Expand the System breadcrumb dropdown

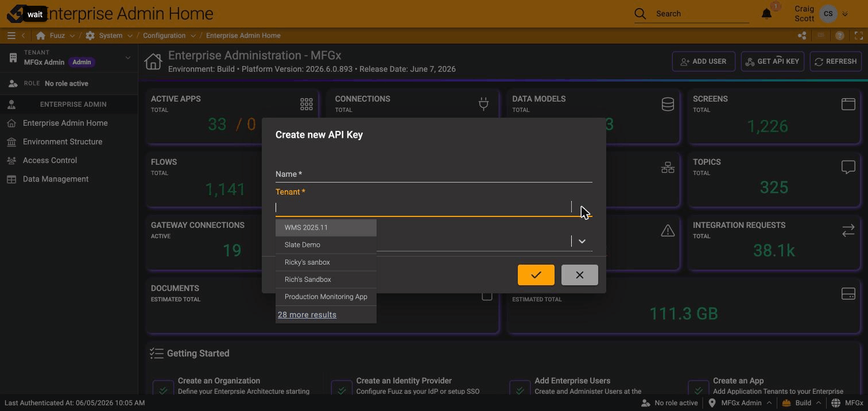tap(130, 36)
